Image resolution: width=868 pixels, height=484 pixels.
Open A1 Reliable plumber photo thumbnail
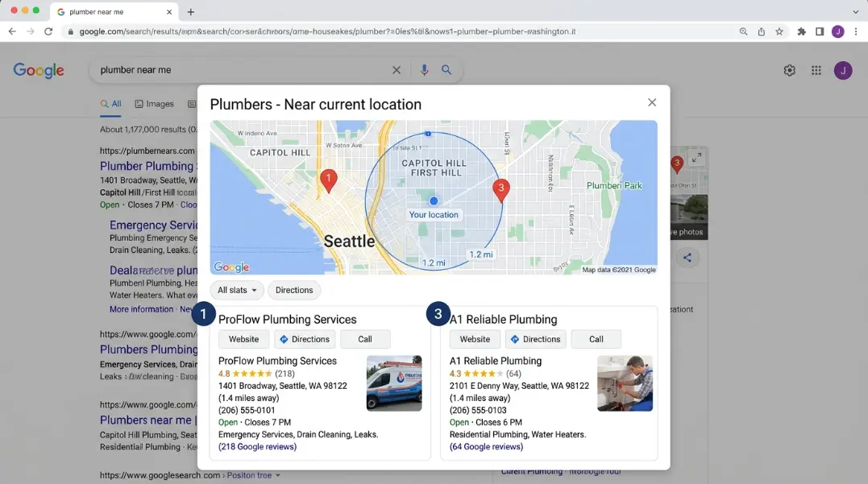pyautogui.click(x=625, y=383)
